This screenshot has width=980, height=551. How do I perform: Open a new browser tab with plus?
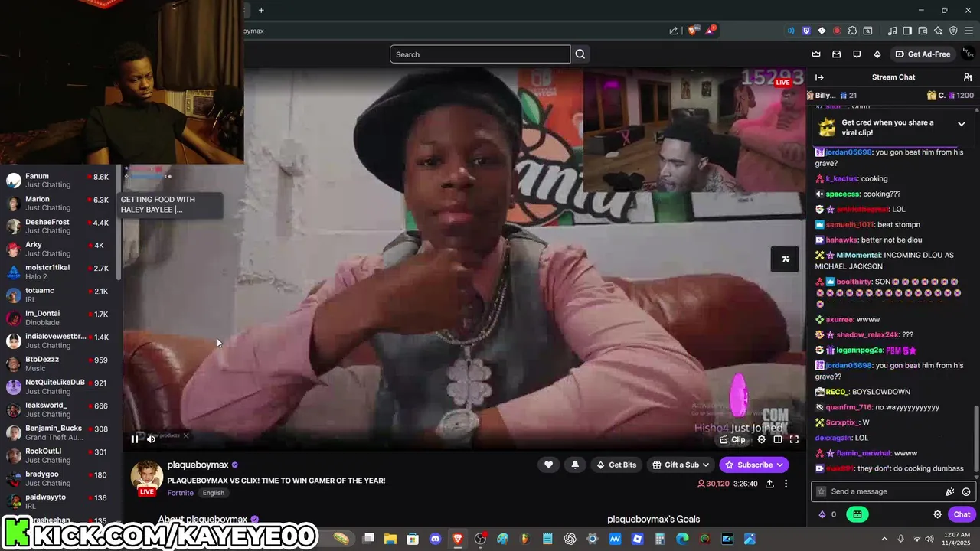[x=261, y=10]
